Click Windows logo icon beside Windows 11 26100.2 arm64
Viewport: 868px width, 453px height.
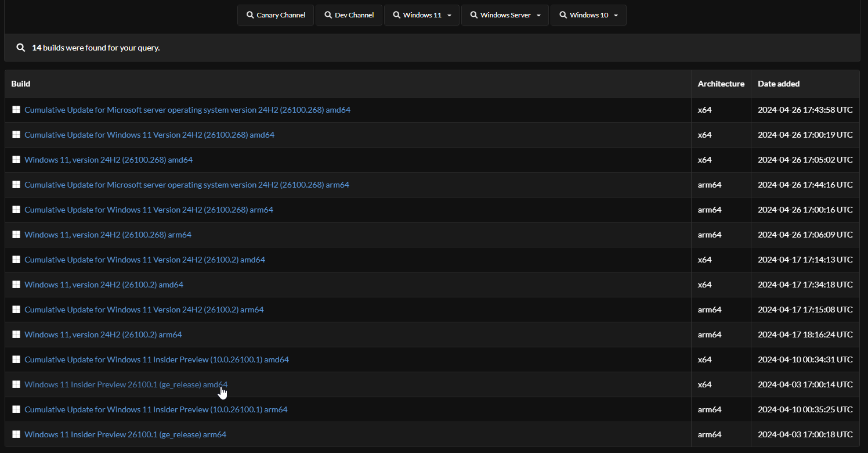[x=16, y=335]
